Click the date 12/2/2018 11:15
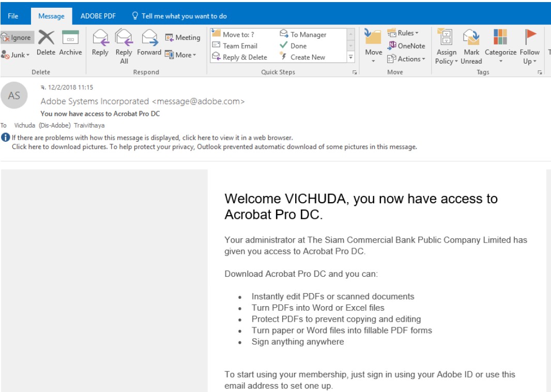 pos(70,87)
